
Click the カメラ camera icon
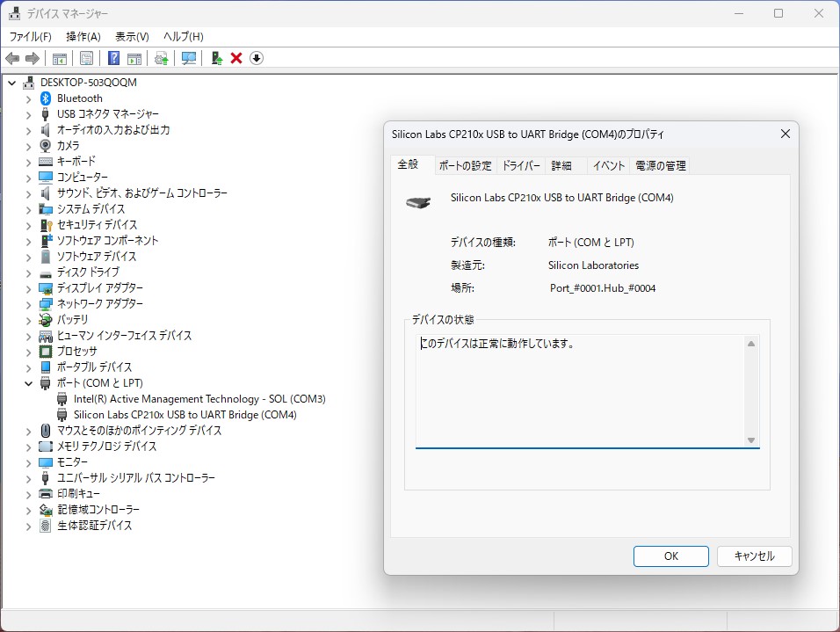(46, 146)
